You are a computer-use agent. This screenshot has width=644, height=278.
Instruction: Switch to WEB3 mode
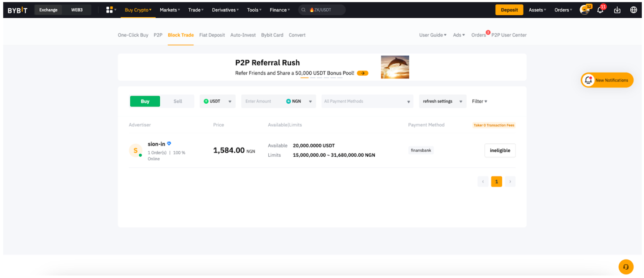click(77, 10)
